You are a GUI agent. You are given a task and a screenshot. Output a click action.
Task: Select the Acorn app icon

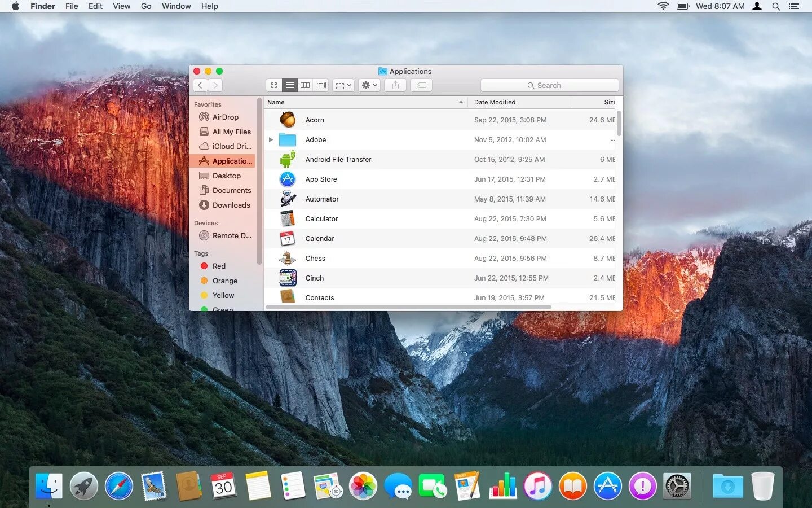288,120
